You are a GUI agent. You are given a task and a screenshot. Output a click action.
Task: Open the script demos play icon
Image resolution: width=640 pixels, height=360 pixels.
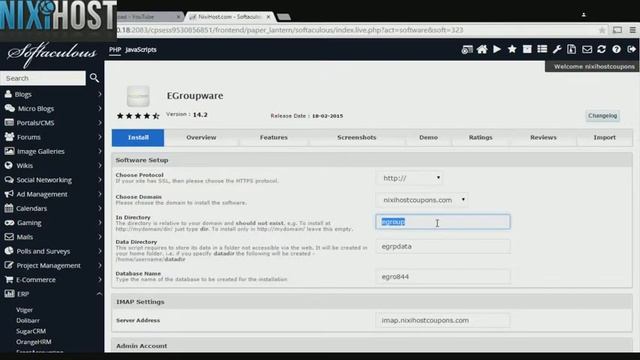click(497, 49)
